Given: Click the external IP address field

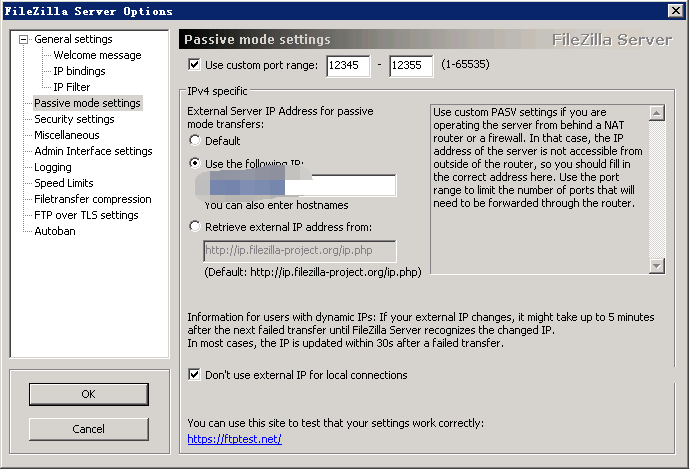Looking at the screenshot, I should [300, 185].
